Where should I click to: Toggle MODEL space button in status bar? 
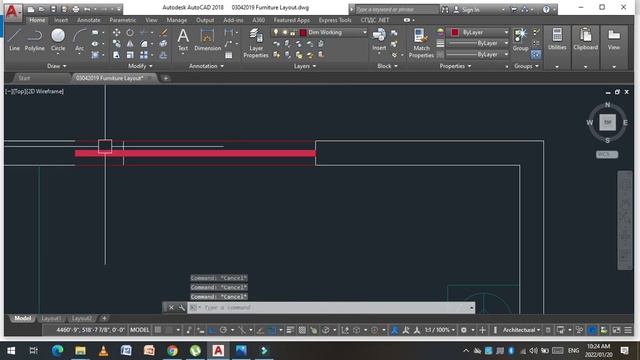click(x=140, y=330)
